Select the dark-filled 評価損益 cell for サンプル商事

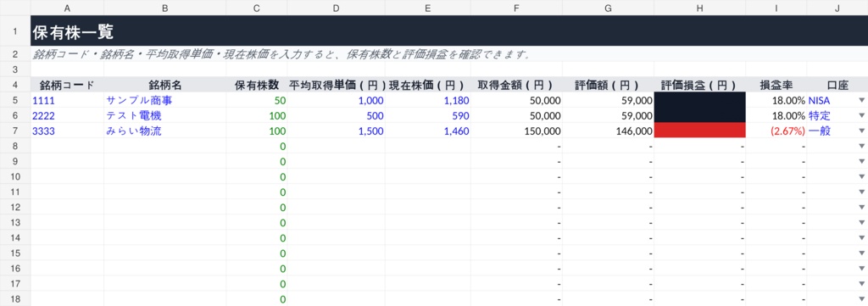coord(699,100)
